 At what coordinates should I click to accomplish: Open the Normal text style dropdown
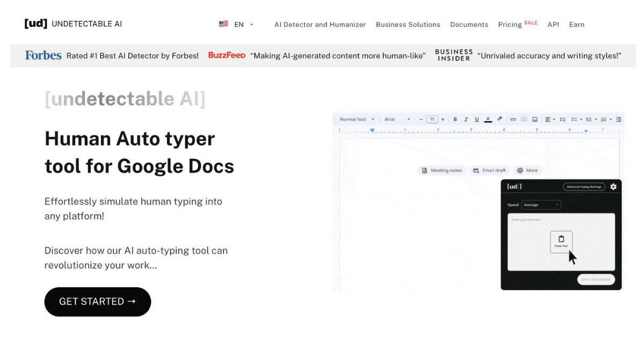(357, 119)
